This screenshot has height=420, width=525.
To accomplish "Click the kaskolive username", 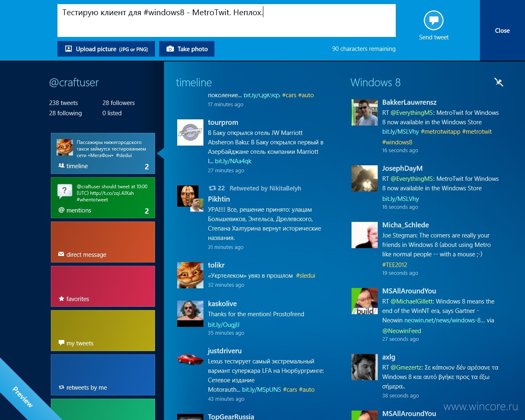I will click(x=222, y=304).
